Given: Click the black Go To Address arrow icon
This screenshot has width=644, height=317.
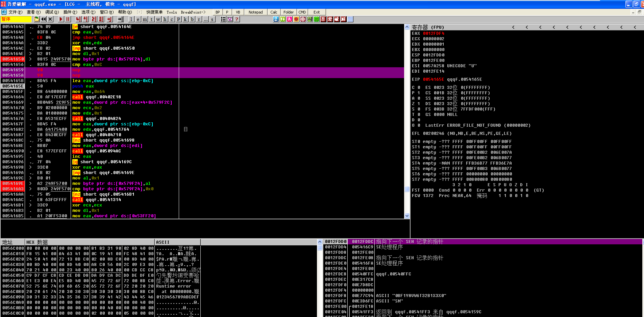Looking at the screenshot, I should pyautogui.click(x=120, y=19).
